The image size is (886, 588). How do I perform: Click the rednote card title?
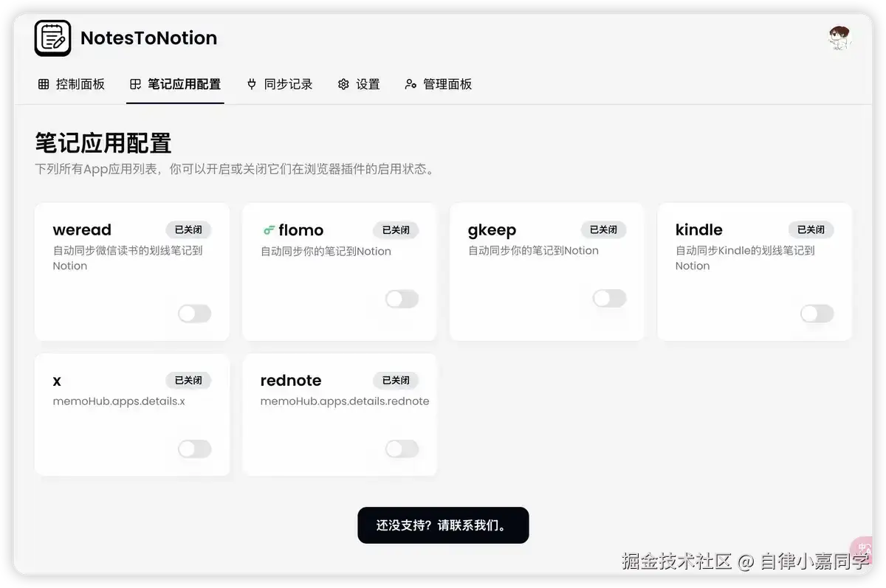click(x=291, y=381)
